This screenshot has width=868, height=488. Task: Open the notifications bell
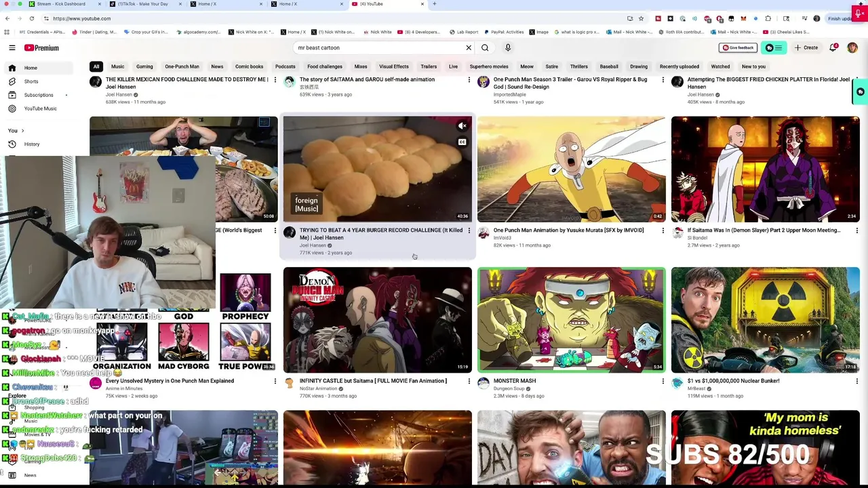tap(833, 47)
